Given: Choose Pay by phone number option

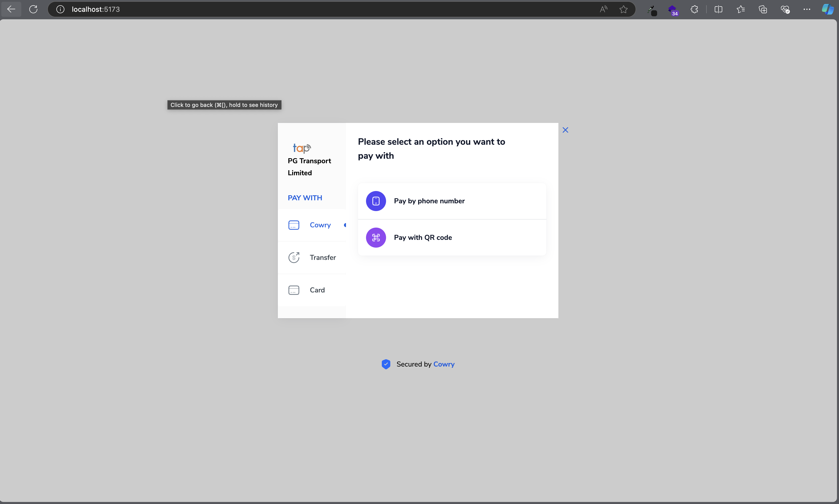Looking at the screenshot, I should point(429,201).
